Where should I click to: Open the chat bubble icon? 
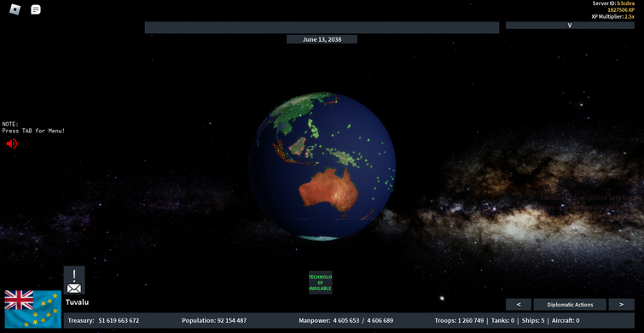pos(36,9)
